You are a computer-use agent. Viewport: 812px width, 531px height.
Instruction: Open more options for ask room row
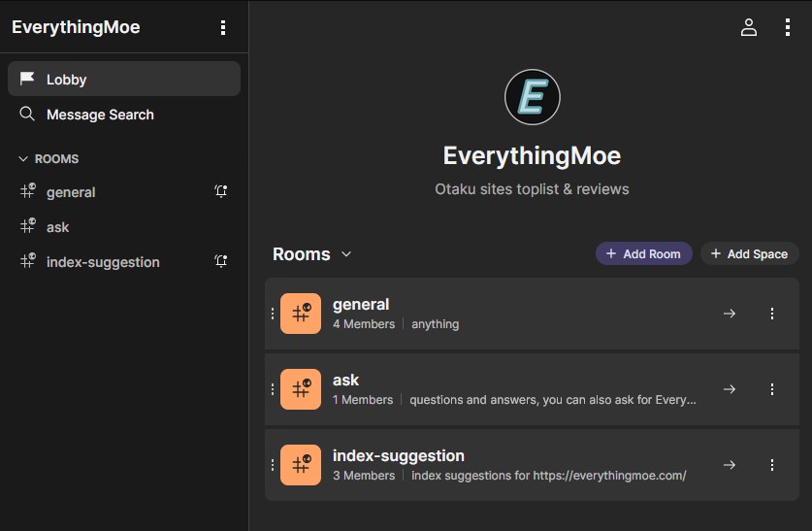coord(772,388)
